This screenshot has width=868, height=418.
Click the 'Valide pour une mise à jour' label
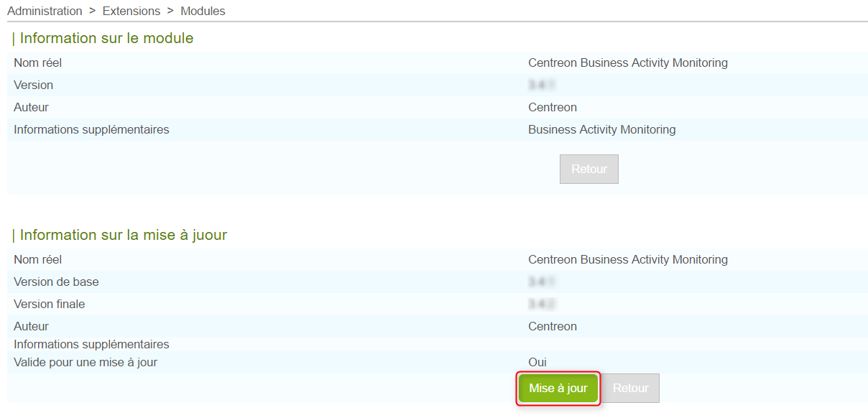(x=86, y=362)
